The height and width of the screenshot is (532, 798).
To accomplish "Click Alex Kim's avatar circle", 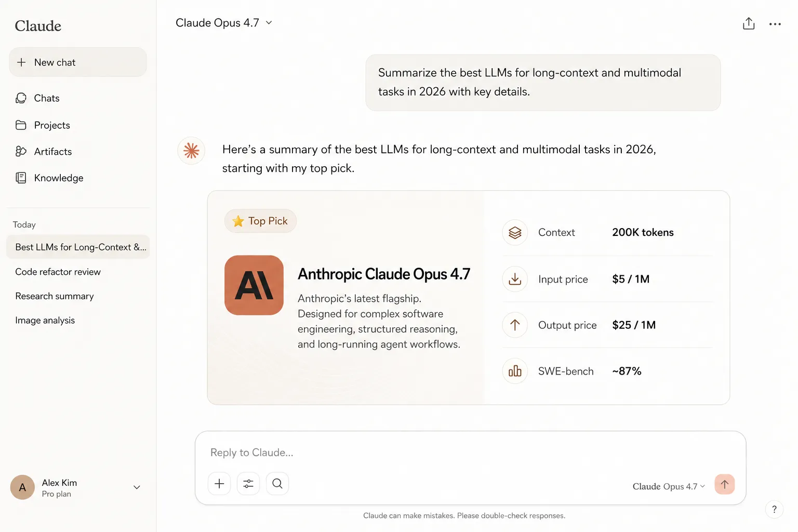I will 22,487.
